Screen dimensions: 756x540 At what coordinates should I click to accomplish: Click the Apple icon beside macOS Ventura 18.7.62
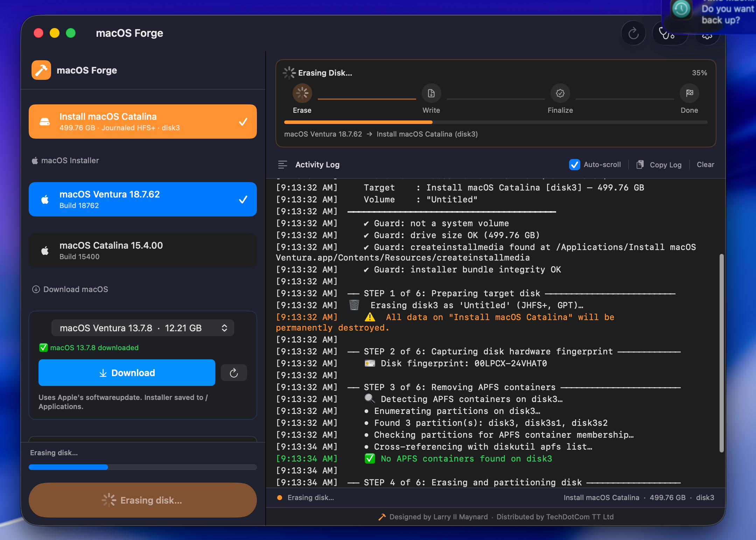coord(45,200)
